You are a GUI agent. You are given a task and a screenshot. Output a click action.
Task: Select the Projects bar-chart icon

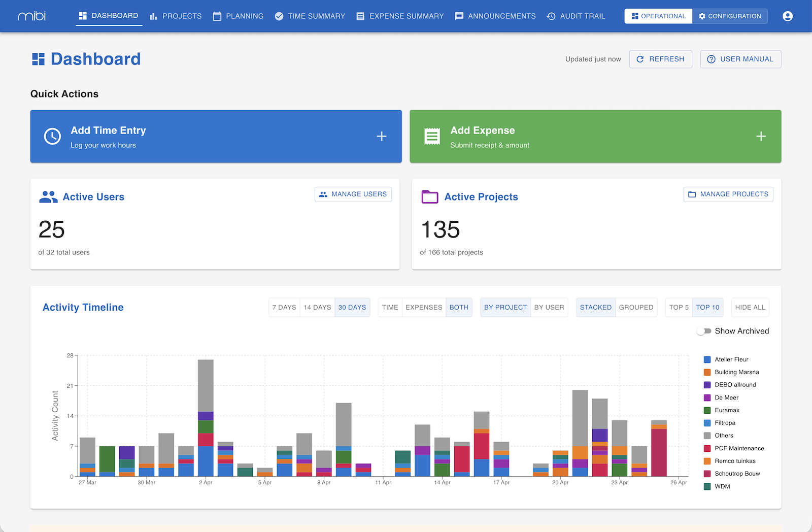click(153, 16)
